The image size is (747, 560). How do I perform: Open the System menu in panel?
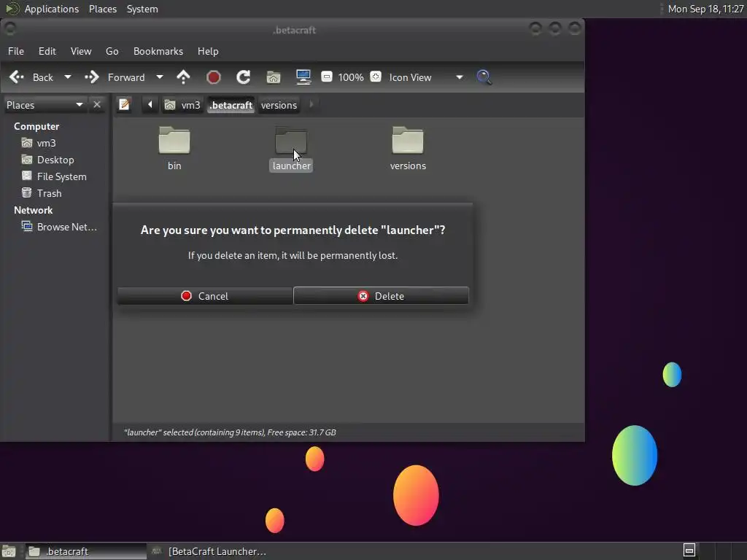click(142, 9)
